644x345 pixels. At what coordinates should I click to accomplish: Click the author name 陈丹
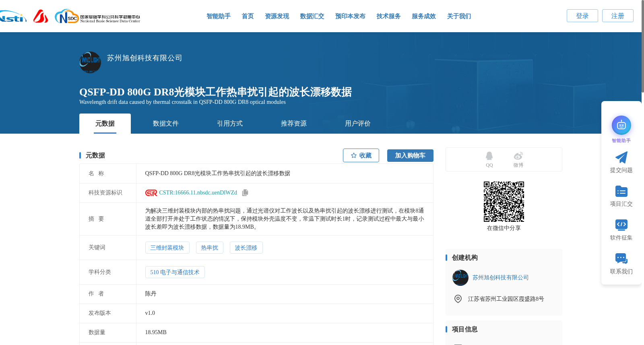coord(151,294)
